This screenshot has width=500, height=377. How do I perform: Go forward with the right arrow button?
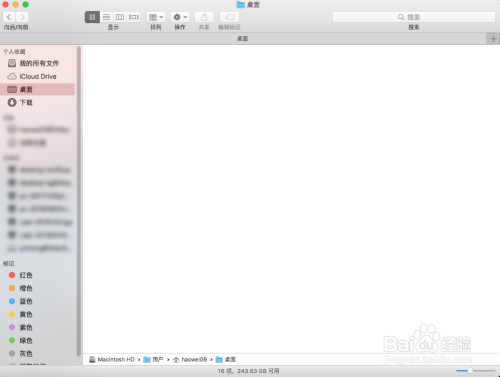22,17
